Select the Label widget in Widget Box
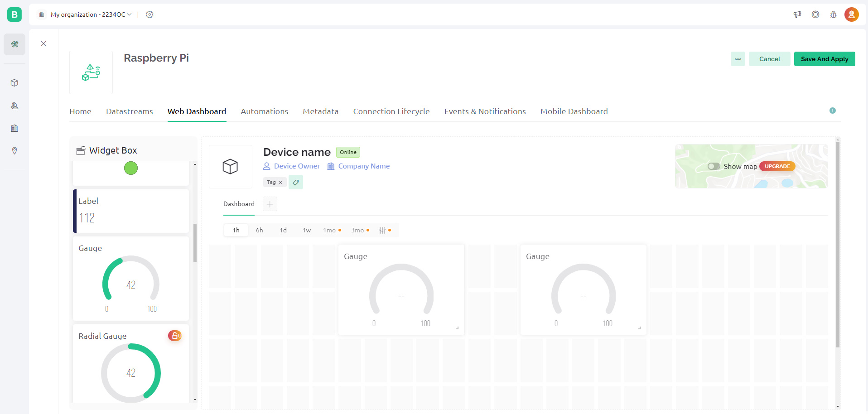This screenshot has height=414, width=868. 131,211
